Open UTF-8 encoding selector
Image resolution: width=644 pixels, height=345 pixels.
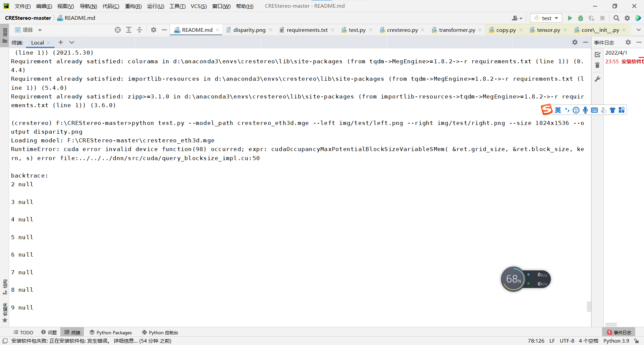pos(567,341)
